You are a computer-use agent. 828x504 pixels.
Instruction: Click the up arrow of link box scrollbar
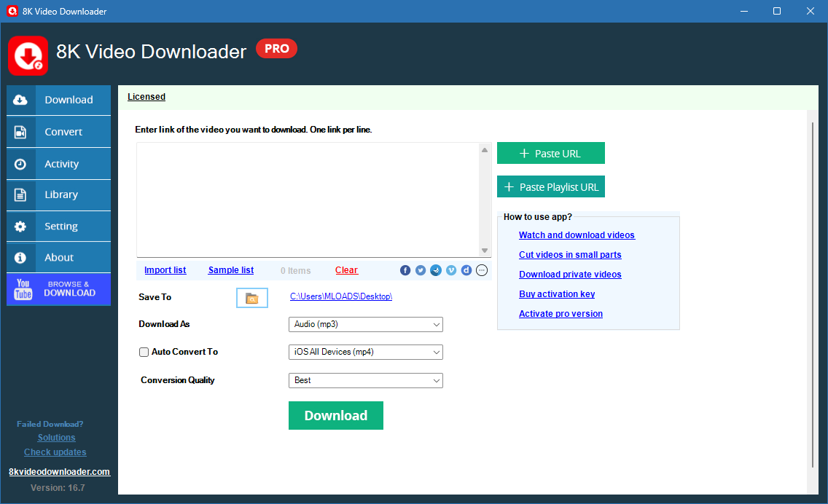point(485,150)
